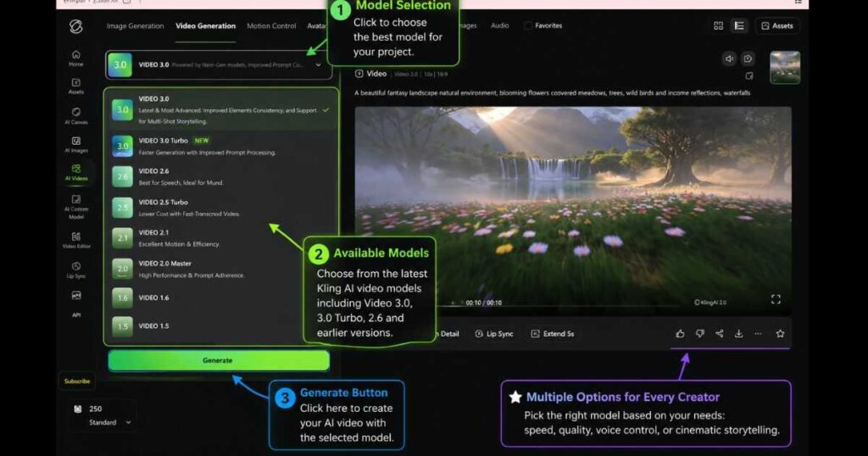This screenshot has height=456, width=868.
Task: Choose the VIDEO 2.1 model
Action: (221, 238)
